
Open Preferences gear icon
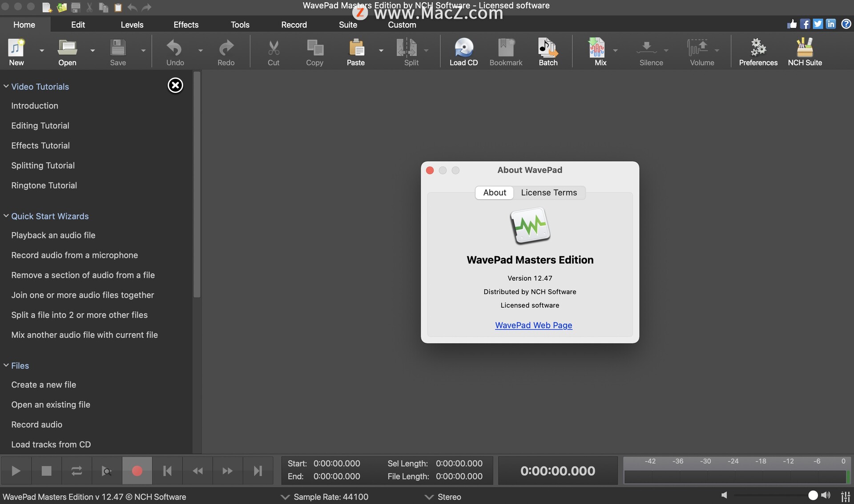[758, 48]
